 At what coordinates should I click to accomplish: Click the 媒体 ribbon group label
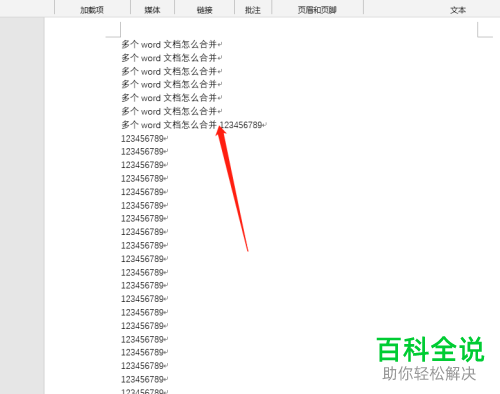click(152, 10)
